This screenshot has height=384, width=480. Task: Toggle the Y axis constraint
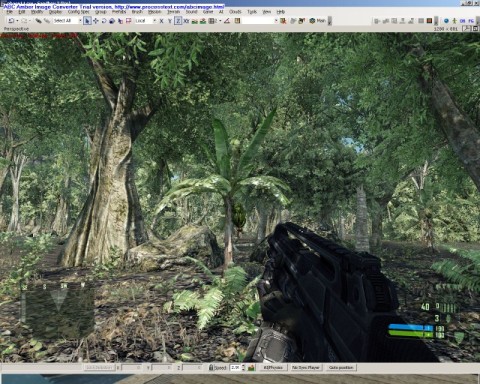pos(170,21)
